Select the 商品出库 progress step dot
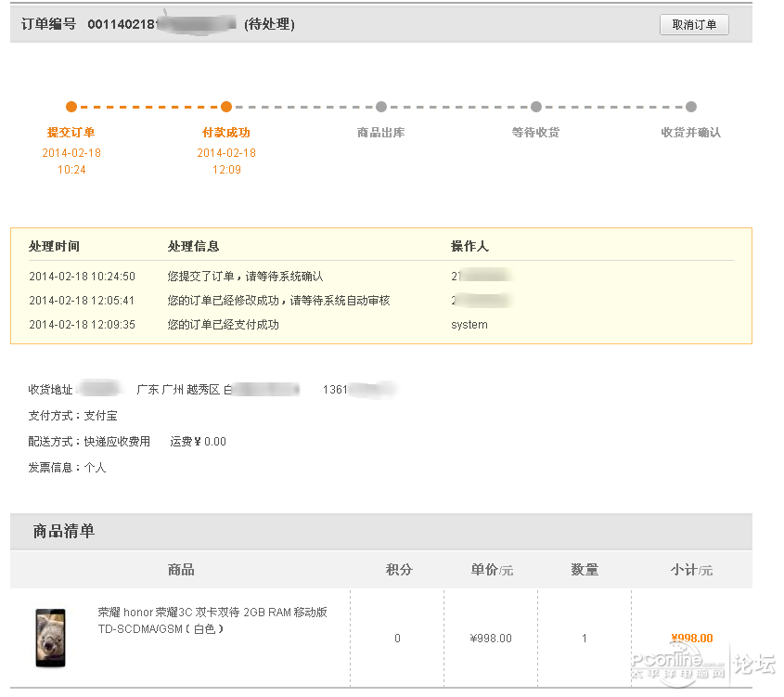Image resolution: width=784 pixels, height=697 pixels. 381,107
